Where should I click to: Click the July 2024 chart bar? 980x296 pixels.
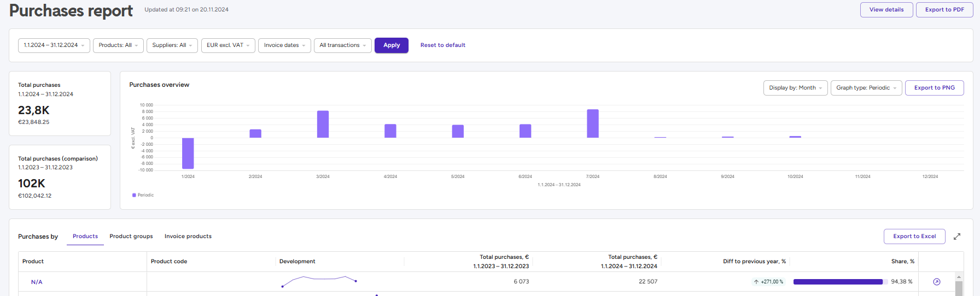[593, 123]
